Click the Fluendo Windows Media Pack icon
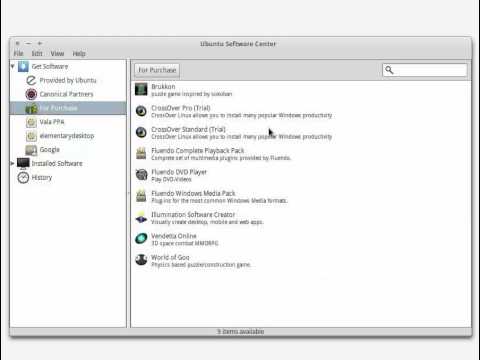This screenshot has width=480, height=360. [141, 196]
